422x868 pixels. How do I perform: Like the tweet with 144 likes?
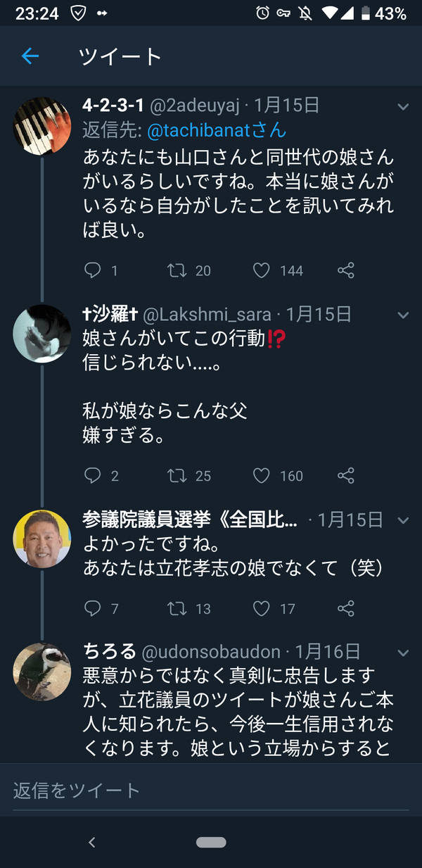click(x=261, y=270)
